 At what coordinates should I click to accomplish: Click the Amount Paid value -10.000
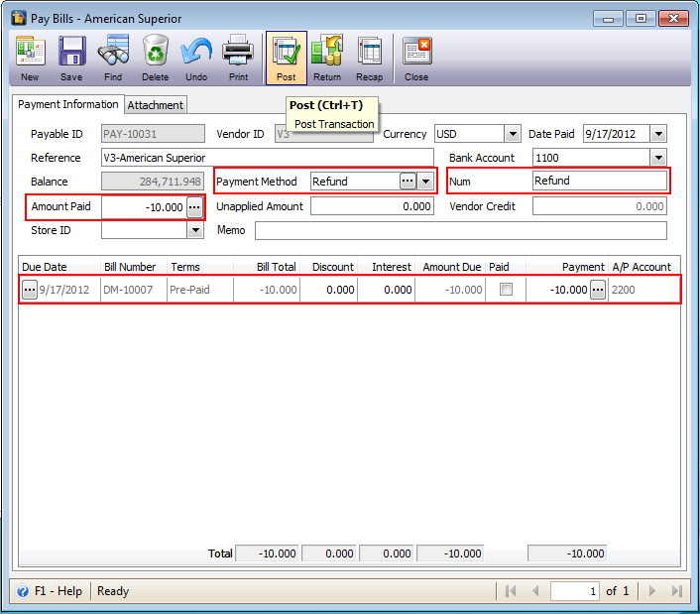[144, 207]
